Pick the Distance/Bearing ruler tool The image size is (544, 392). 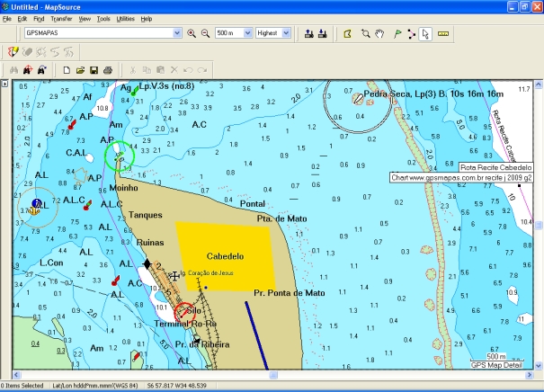(441, 33)
